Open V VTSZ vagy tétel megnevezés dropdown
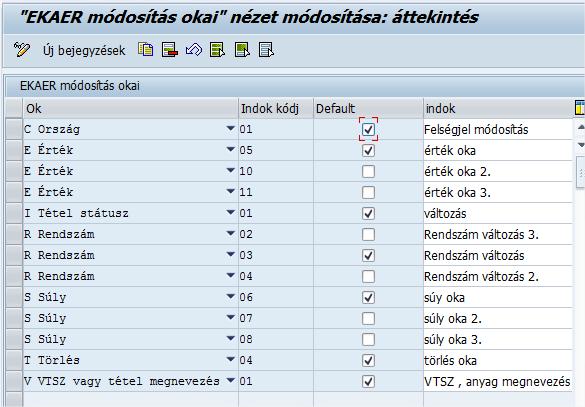Screen dimensions: 585x407 point(231,381)
